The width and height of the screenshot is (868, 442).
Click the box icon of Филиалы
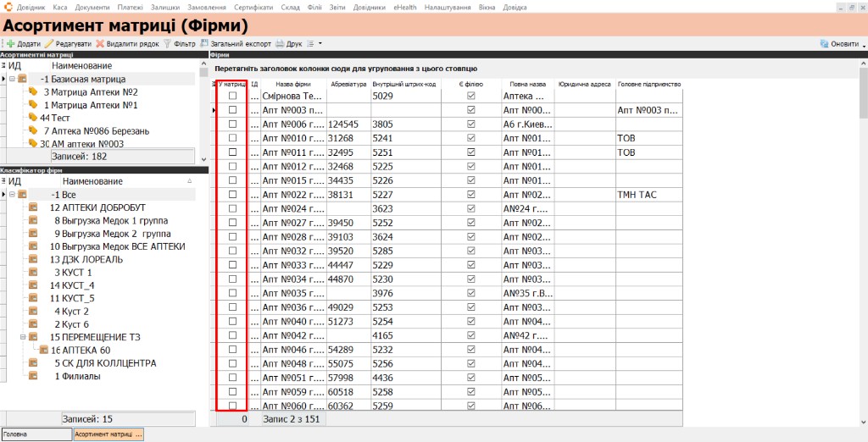pos(33,376)
